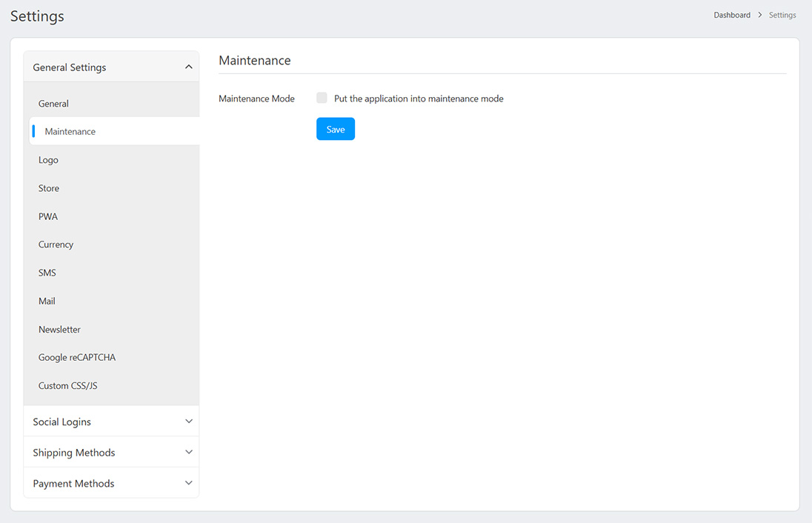Click the Dashboard breadcrumb link
Screen dimensions: 812x523
tap(731, 15)
